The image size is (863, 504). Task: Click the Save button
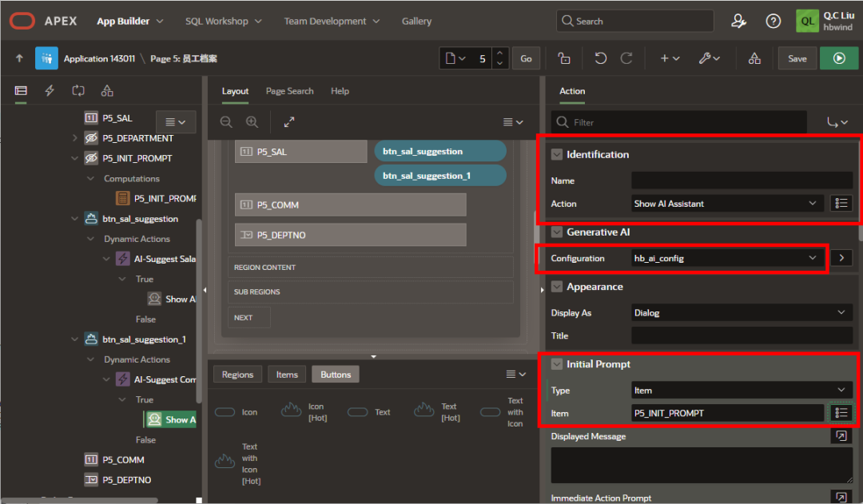(x=797, y=58)
